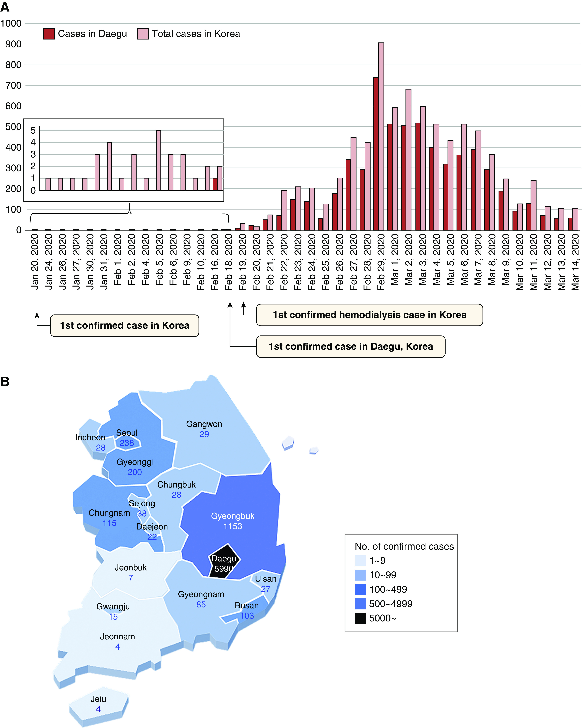Image resolution: width=582 pixels, height=728 pixels.
Task: Click the 'Gangwon' map label
Action: click(x=204, y=424)
